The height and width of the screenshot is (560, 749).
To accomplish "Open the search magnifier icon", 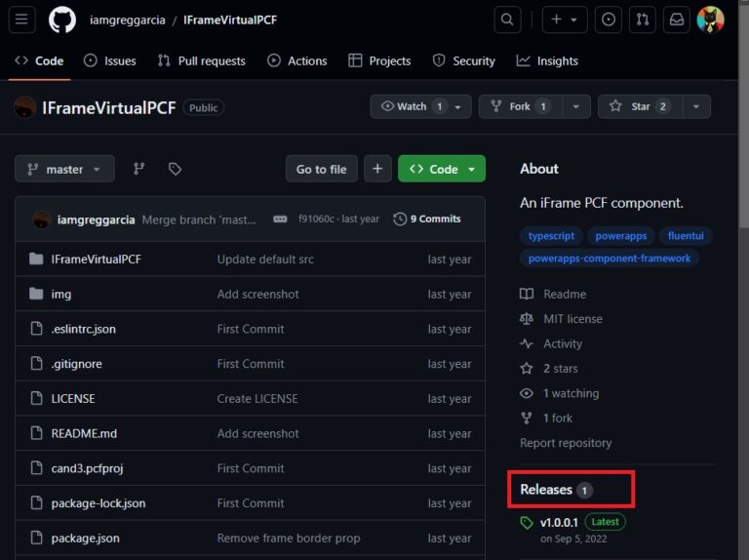I will click(507, 20).
